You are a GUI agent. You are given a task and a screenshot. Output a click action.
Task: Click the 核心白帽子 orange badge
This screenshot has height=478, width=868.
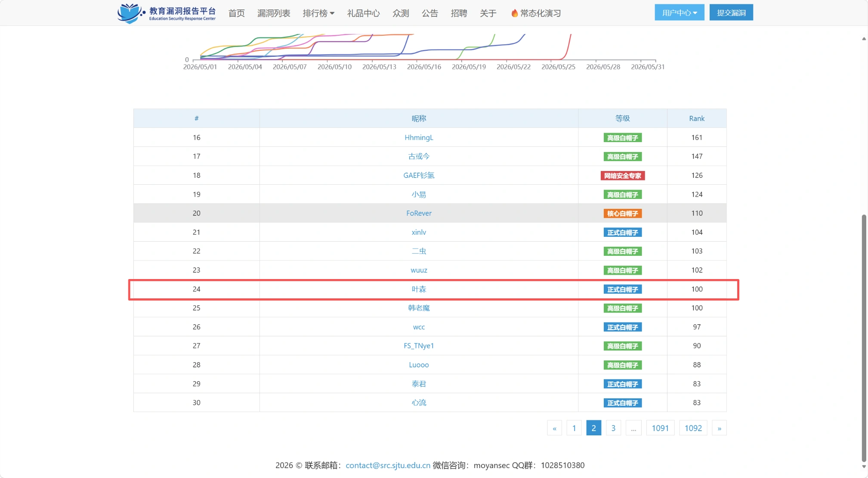click(622, 214)
